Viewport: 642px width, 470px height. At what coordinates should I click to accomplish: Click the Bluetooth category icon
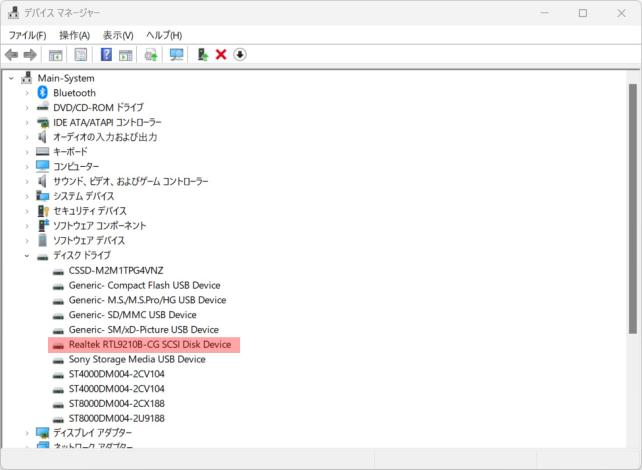coord(43,93)
